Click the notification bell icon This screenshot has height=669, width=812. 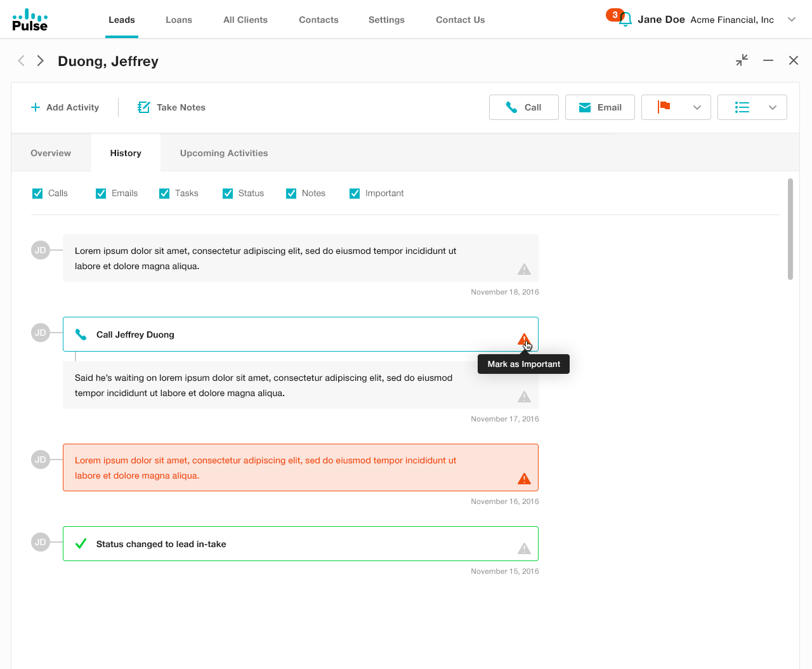tap(625, 20)
